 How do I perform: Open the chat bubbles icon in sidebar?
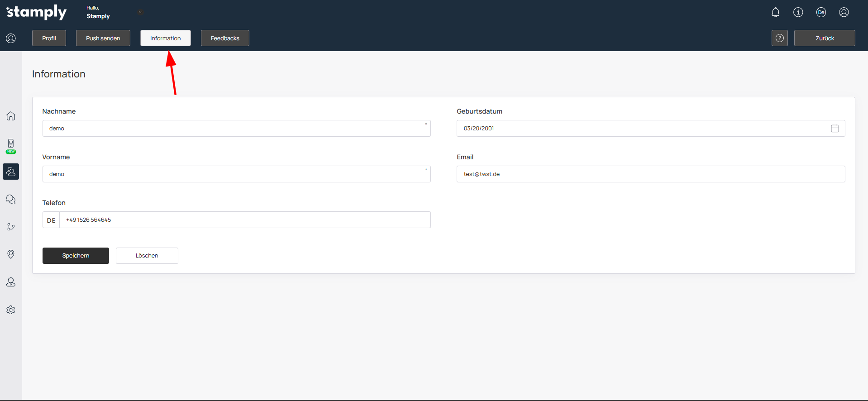11,199
